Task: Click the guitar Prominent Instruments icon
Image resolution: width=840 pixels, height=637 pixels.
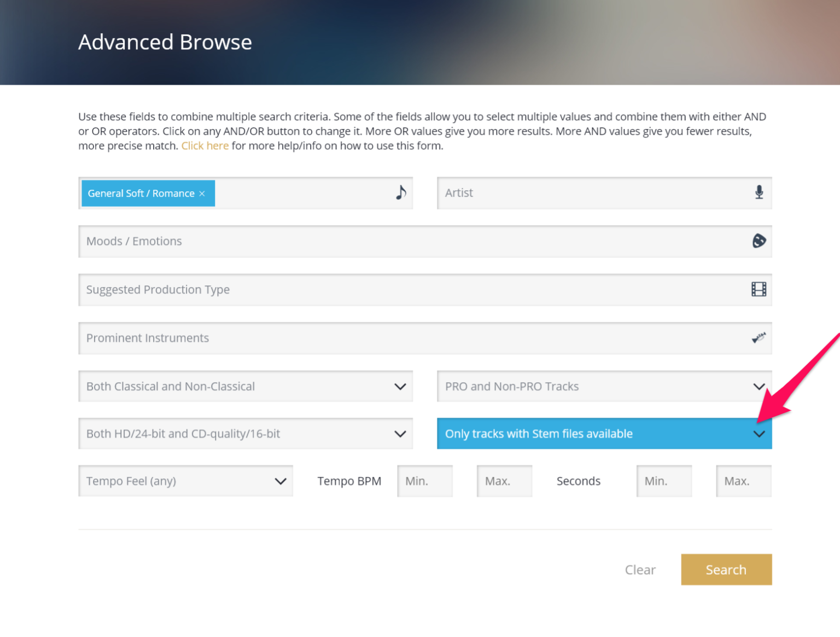Action: [759, 338]
